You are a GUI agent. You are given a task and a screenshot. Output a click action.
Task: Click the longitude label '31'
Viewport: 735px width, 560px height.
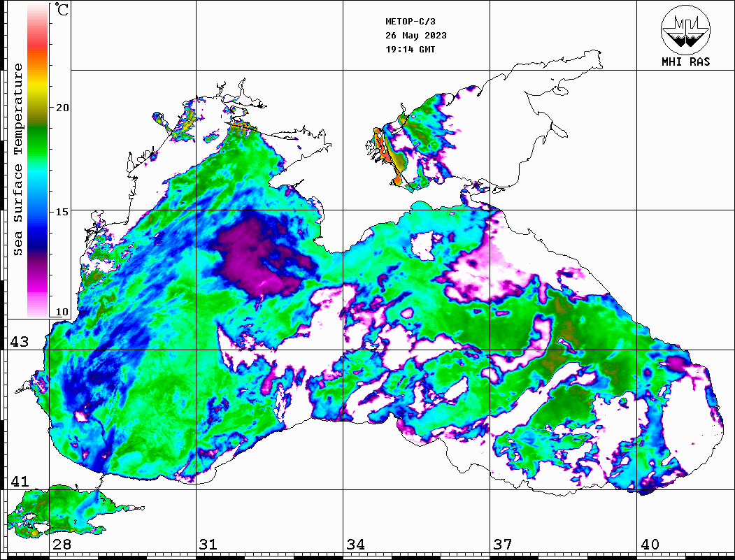tap(208, 544)
